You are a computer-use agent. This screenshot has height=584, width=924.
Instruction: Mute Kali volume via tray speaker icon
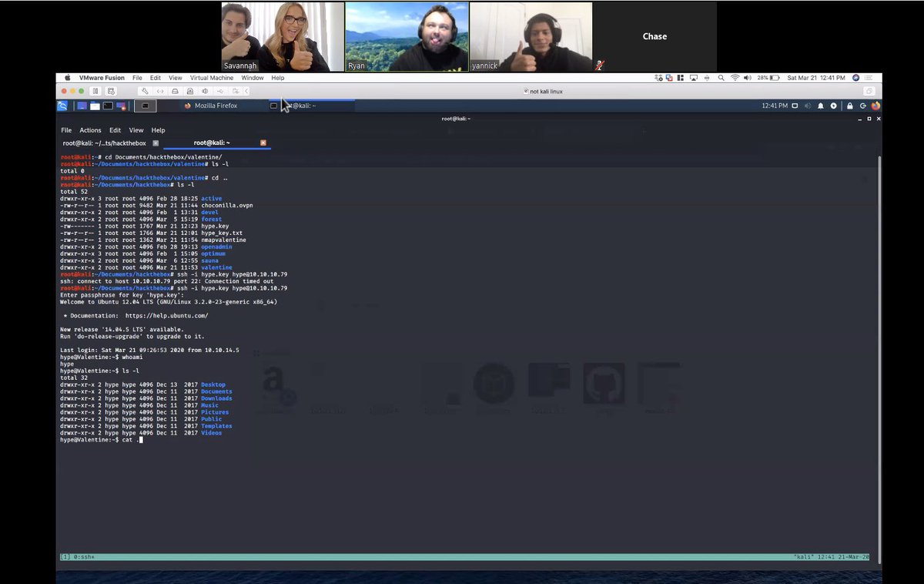[x=808, y=106]
